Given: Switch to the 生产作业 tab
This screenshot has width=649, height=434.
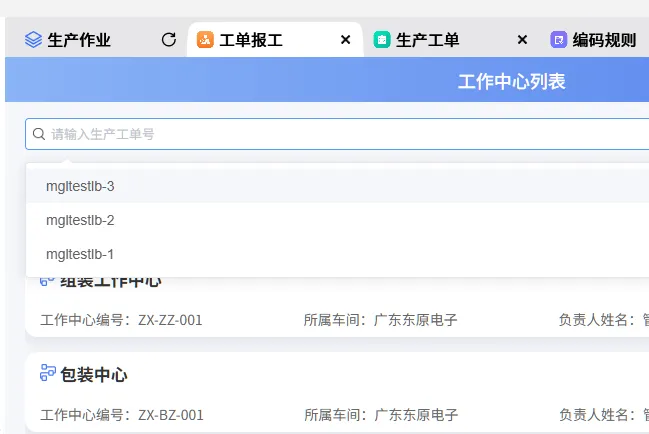Looking at the screenshot, I should (79, 40).
